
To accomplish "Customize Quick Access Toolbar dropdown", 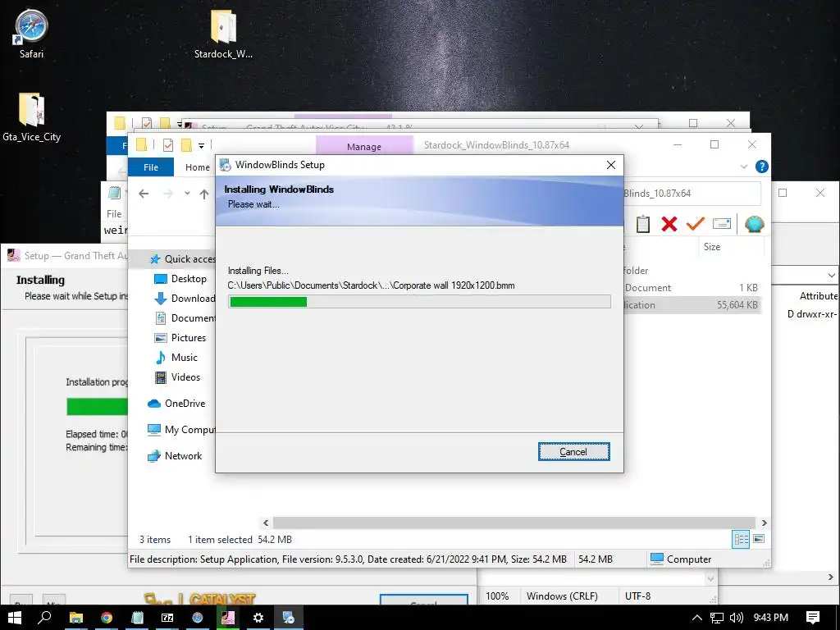I will (202, 145).
